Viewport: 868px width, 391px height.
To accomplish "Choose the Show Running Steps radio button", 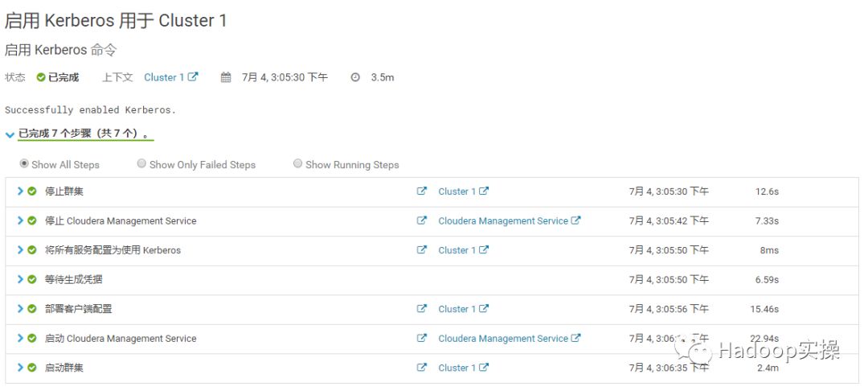I will click(x=298, y=164).
